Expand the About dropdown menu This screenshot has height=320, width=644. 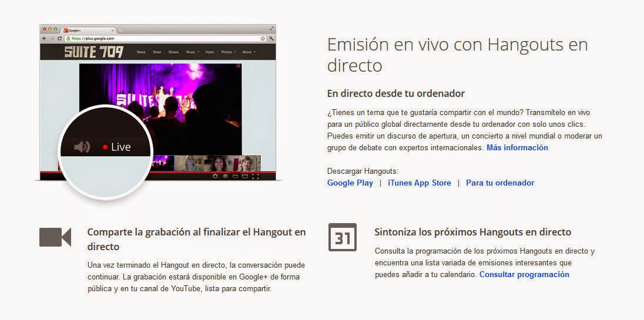(x=249, y=52)
